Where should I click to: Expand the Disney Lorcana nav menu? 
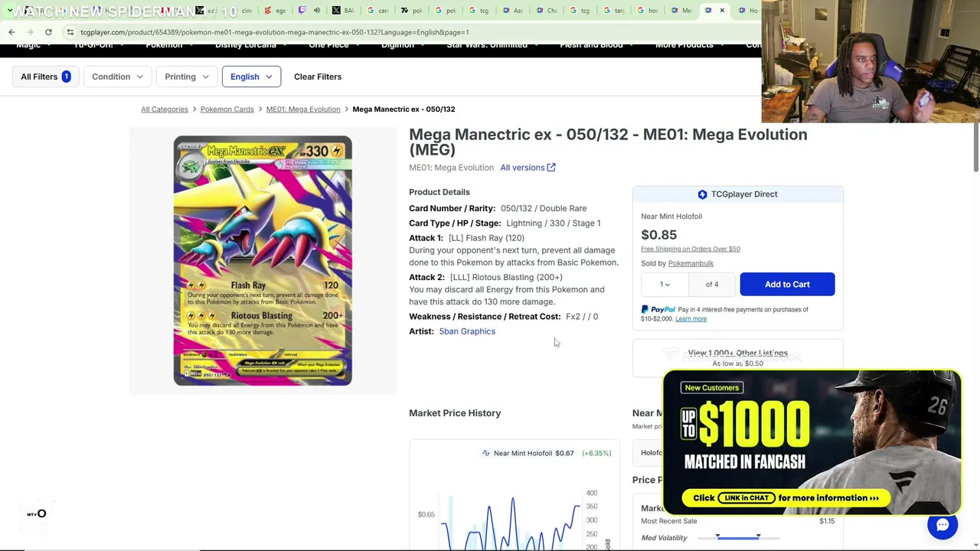pyautogui.click(x=250, y=45)
